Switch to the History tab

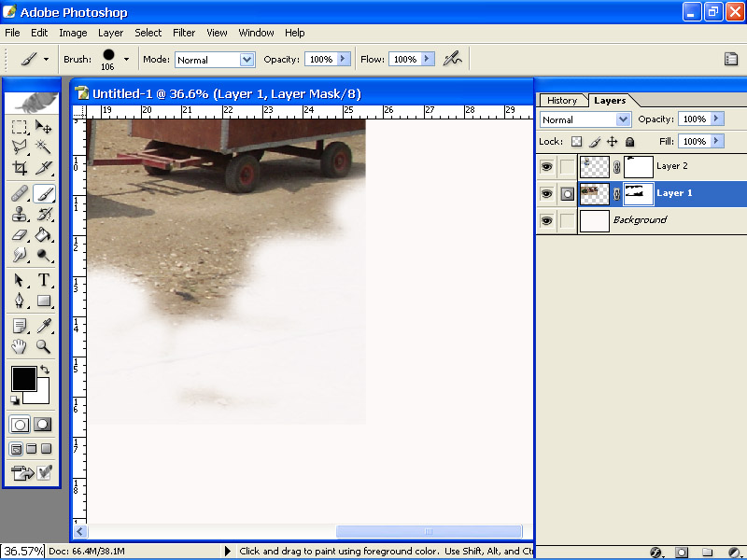pos(562,100)
